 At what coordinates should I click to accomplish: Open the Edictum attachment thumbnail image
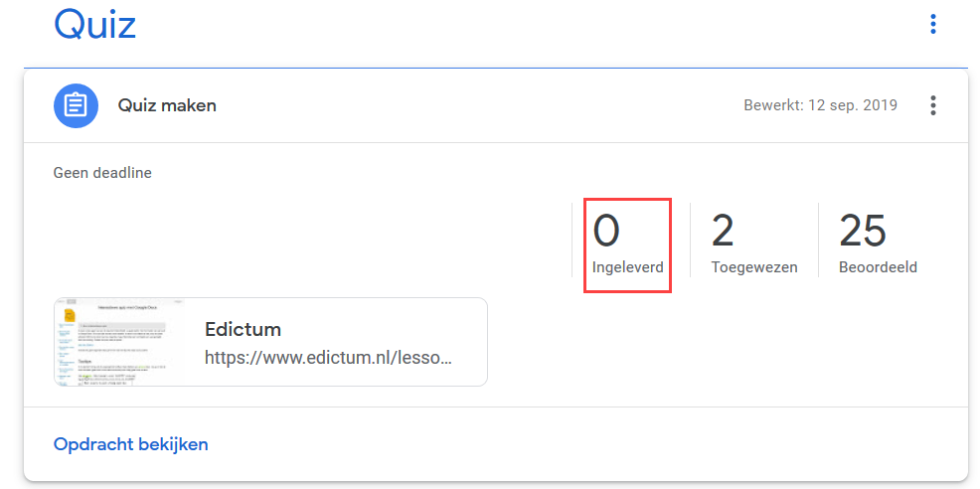coord(120,342)
